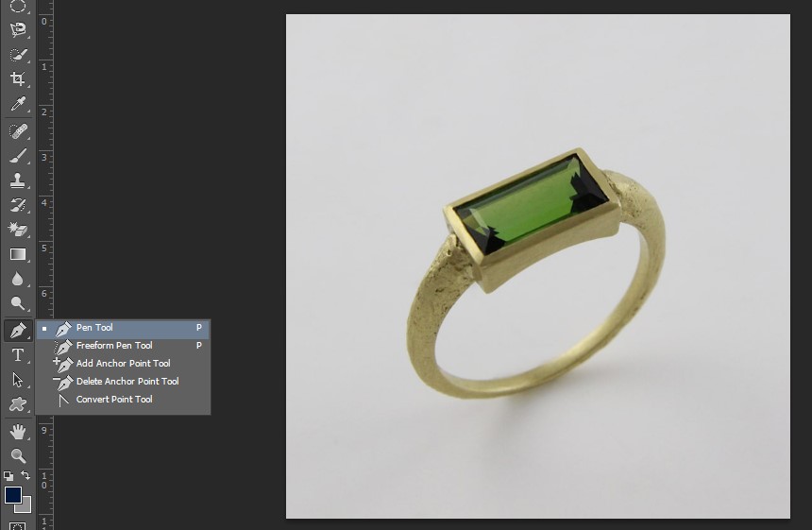Select the Eyedropper tool
This screenshot has height=530, width=812.
pos(18,104)
